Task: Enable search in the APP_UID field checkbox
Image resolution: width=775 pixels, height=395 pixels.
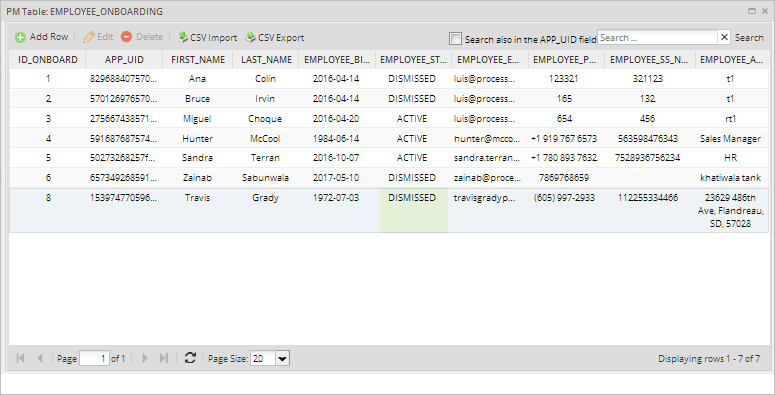Action: [455, 39]
